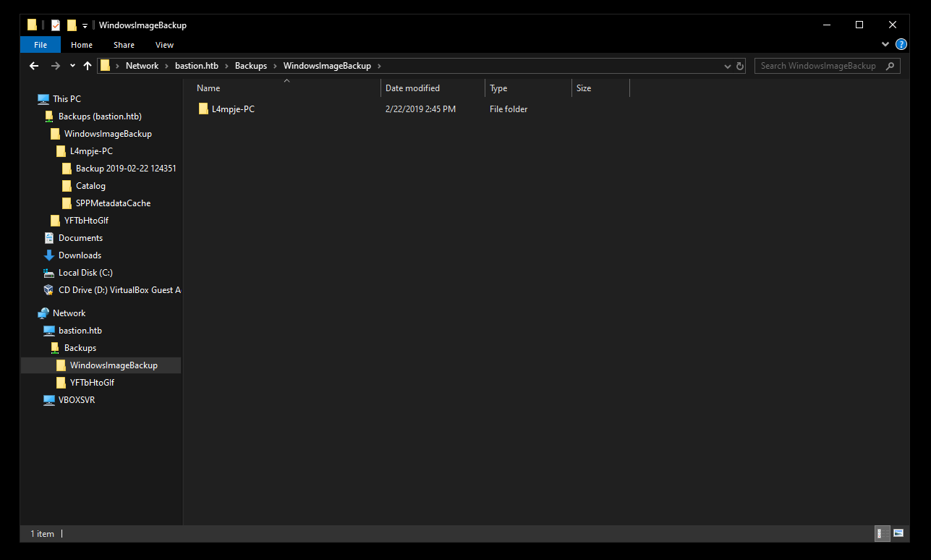Viewport: 931px width, 560px height.
Task: Expand the ribbon with the chevron
Action: pos(885,45)
